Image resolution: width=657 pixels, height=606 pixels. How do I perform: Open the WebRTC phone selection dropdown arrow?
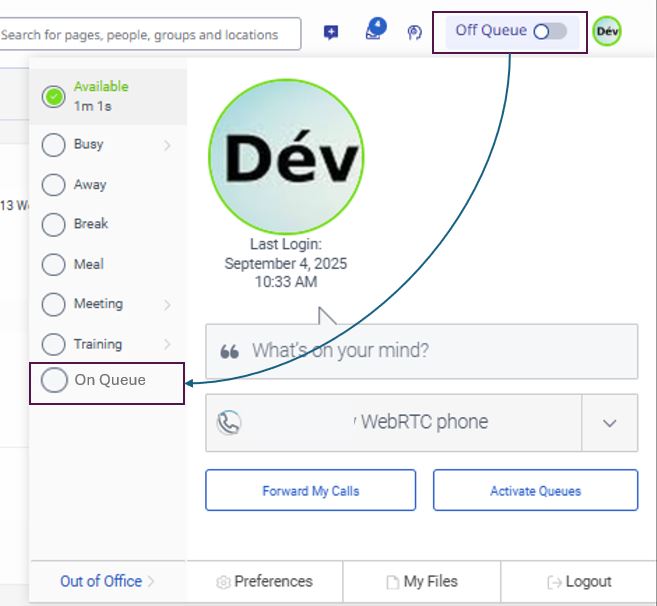pos(610,423)
